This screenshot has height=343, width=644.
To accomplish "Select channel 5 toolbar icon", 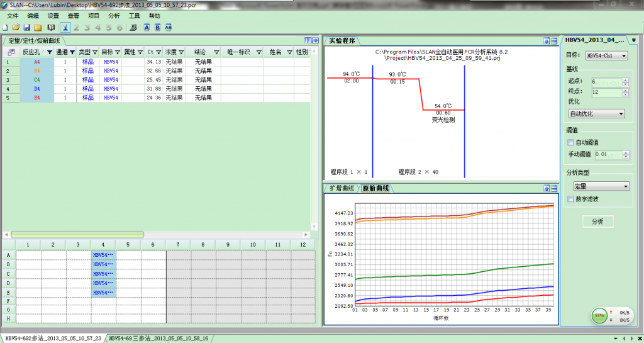I will click(x=109, y=28).
